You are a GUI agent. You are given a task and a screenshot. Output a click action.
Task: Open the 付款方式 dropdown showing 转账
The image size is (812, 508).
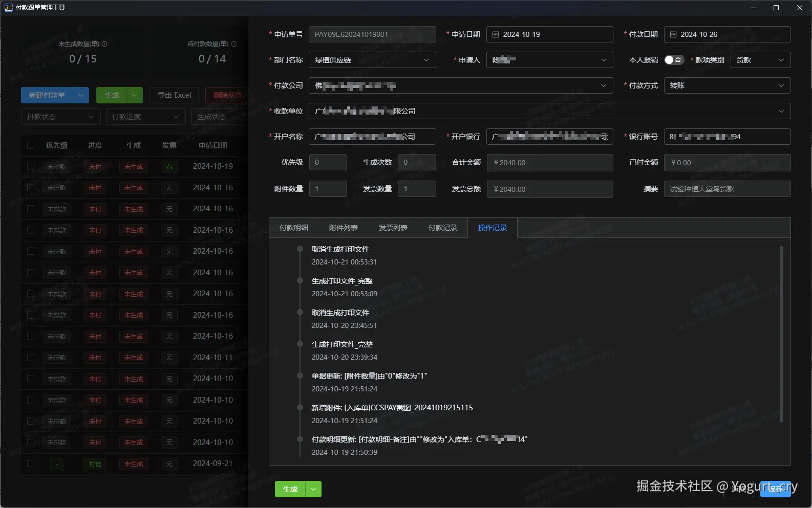point(727,85)
